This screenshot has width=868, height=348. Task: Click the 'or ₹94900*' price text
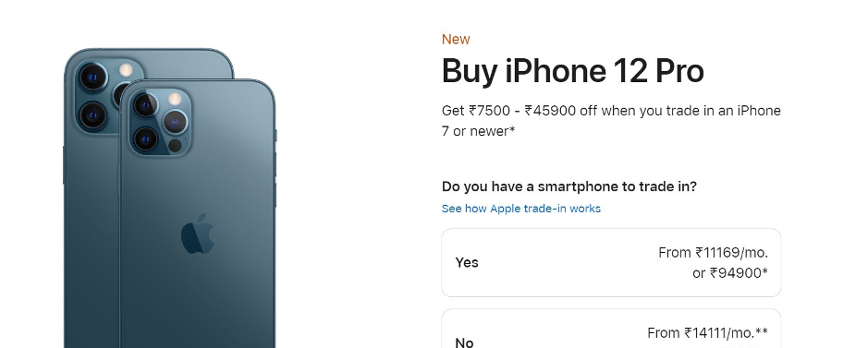coord(730,273)
